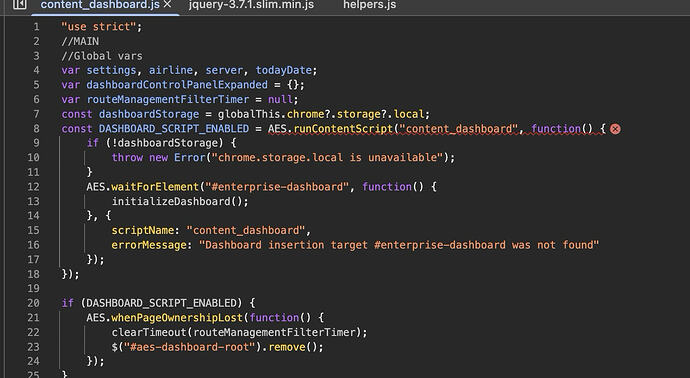
Task: Click the red error icon on line 8
Action: point(615,129)
